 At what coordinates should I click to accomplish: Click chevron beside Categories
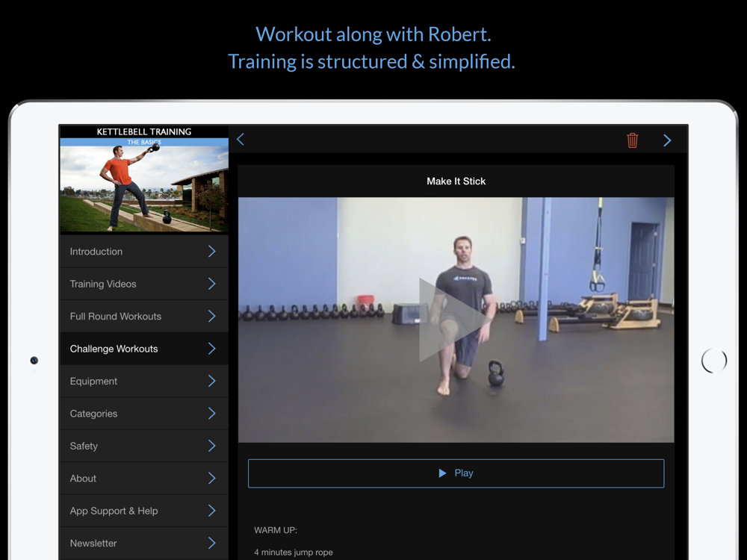(x=212, y=414)
